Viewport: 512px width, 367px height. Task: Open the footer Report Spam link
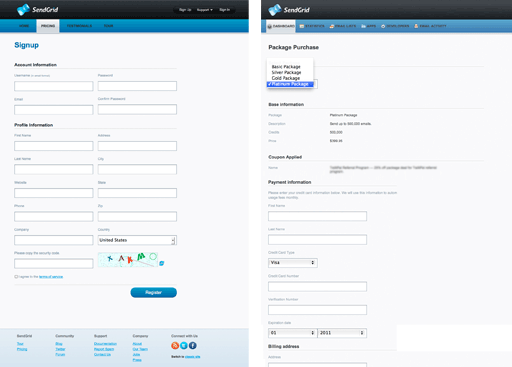point(104,349)
